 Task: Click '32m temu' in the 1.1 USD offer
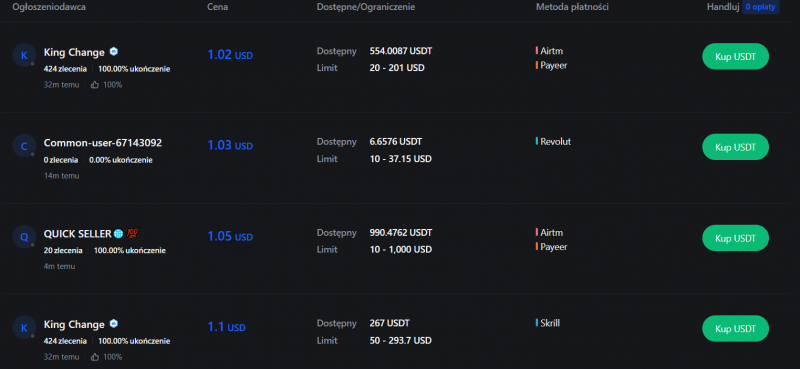61,357
